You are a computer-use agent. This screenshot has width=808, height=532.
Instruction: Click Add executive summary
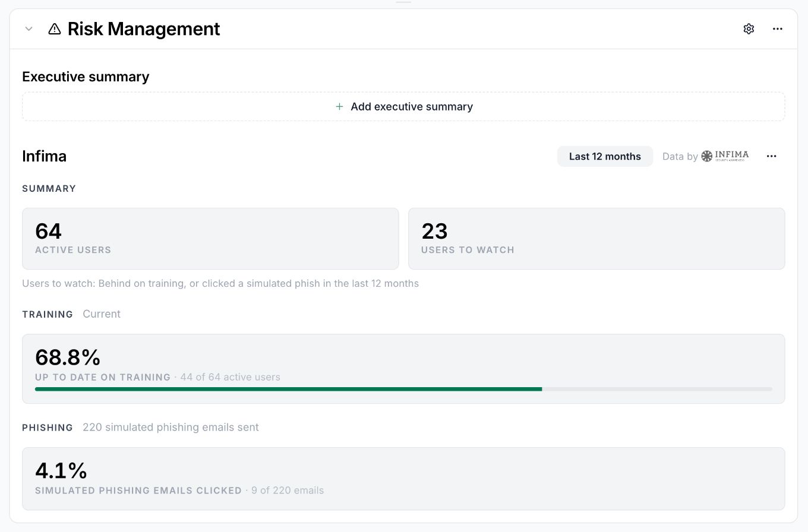coord(403,107)
